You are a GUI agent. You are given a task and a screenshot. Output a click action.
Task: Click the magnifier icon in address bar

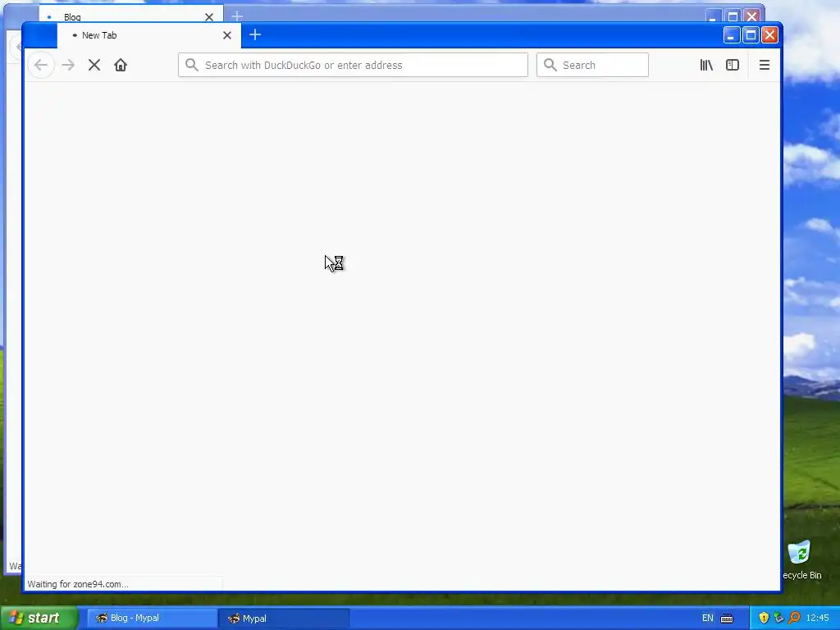tap(192, 65)
